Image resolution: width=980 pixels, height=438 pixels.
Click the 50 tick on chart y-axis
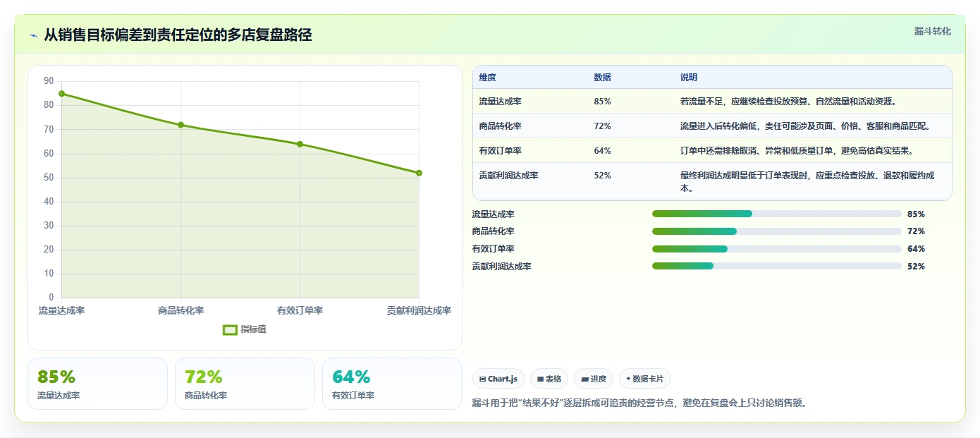tap(49, 178)
